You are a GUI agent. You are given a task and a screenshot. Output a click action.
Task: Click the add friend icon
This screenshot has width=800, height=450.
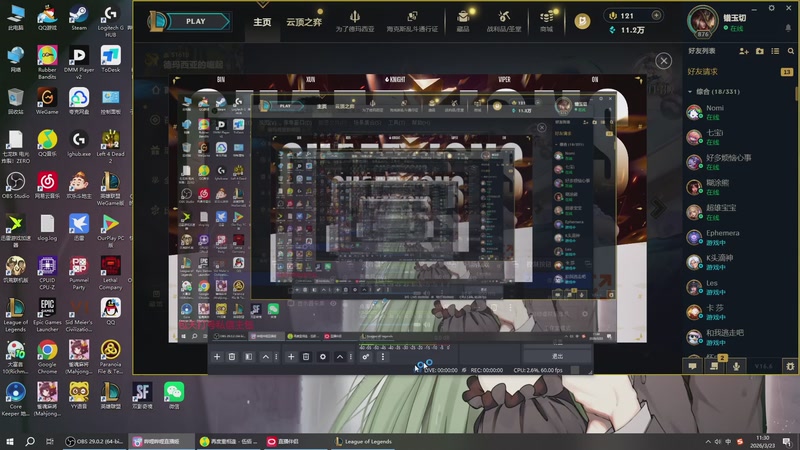coord(744,51)
